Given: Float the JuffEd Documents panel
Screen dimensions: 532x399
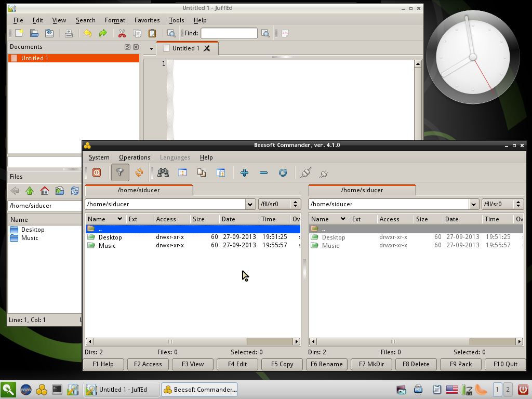Looking at the screenshot, I should click(x=127, y=47).
